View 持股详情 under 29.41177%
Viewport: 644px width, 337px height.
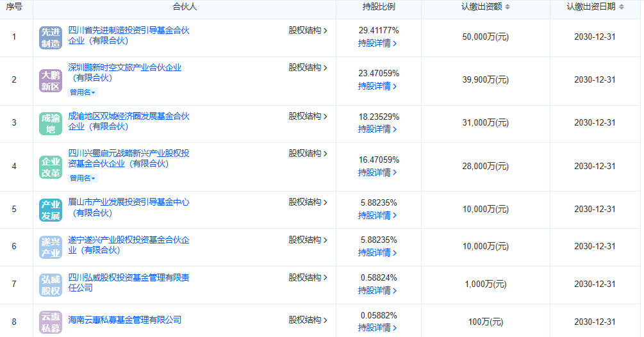377,43
